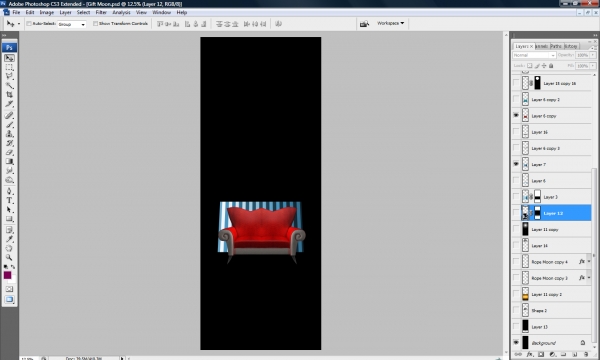Show Layer 16 by its visibility box
The height and width of the screenshot is (360, 600).
click(516, 132)
